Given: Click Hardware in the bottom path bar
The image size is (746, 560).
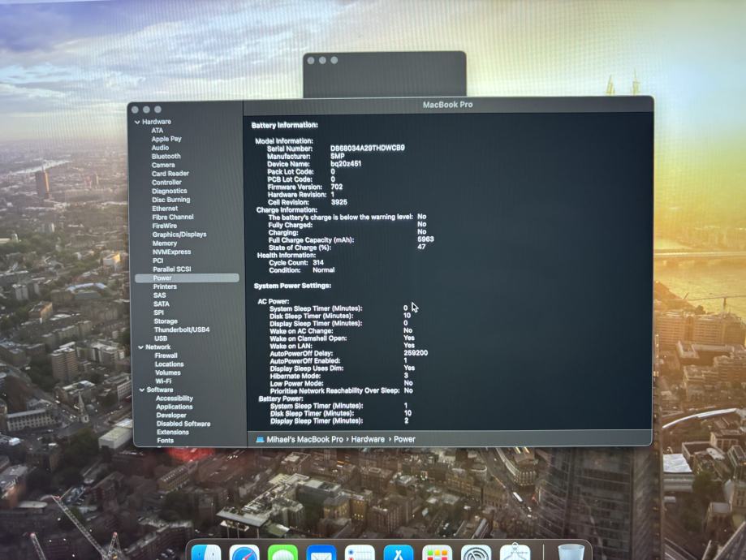Looking at the screenshot, I should pyautogui.click(x=368, y=439).
